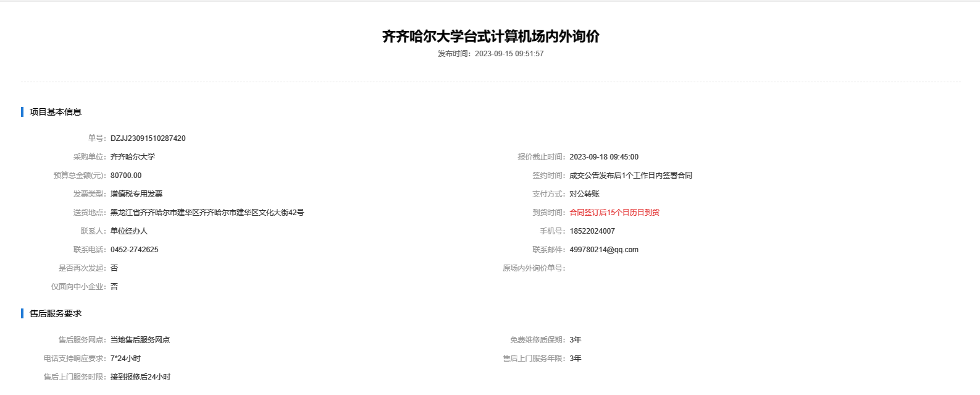Click the contact person value 单位经办人
Viewport: 980px width, 395px height.
pos(129,231)
